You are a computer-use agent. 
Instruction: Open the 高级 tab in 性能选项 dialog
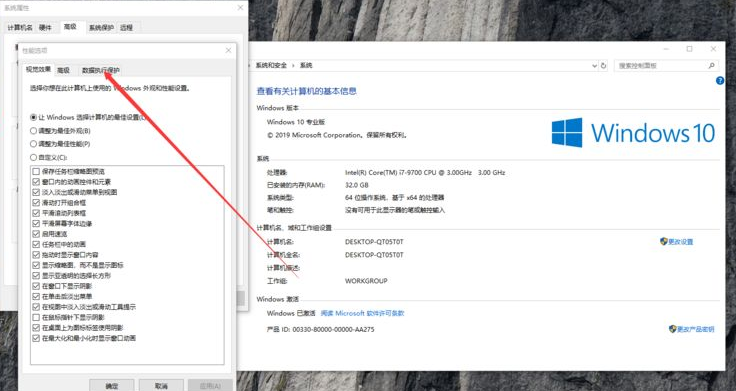(x=63, y=70)
